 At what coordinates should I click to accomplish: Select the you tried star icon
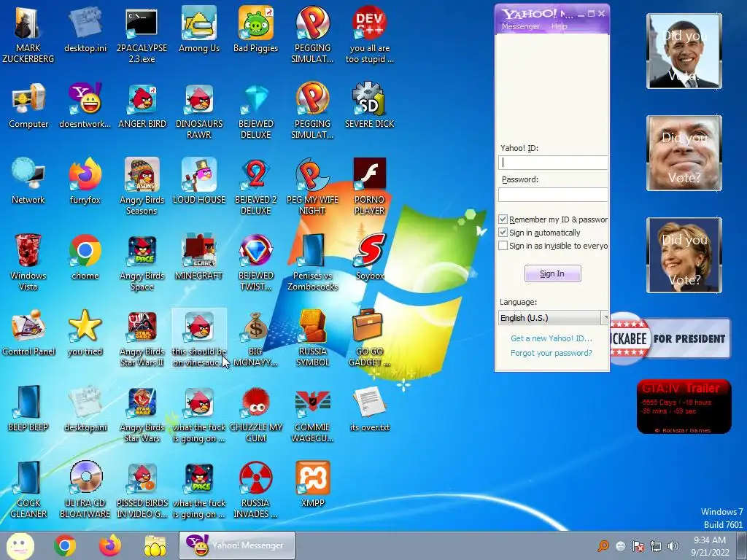(85, 332)
